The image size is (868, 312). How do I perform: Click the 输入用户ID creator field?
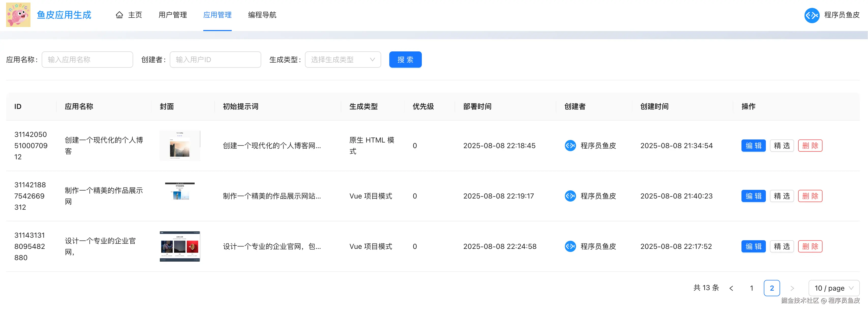[215, 60]
